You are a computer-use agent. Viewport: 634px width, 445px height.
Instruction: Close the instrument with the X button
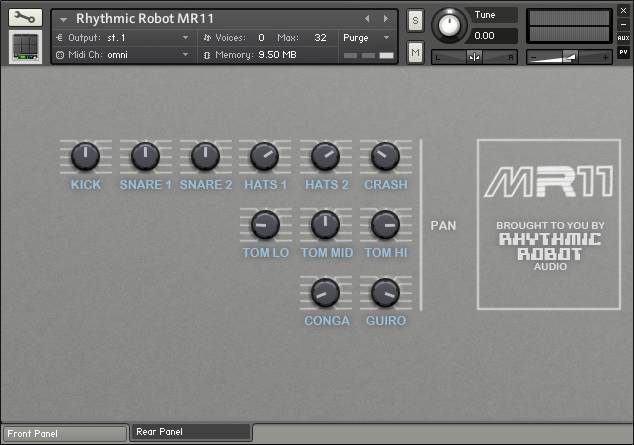click(623, 11)
